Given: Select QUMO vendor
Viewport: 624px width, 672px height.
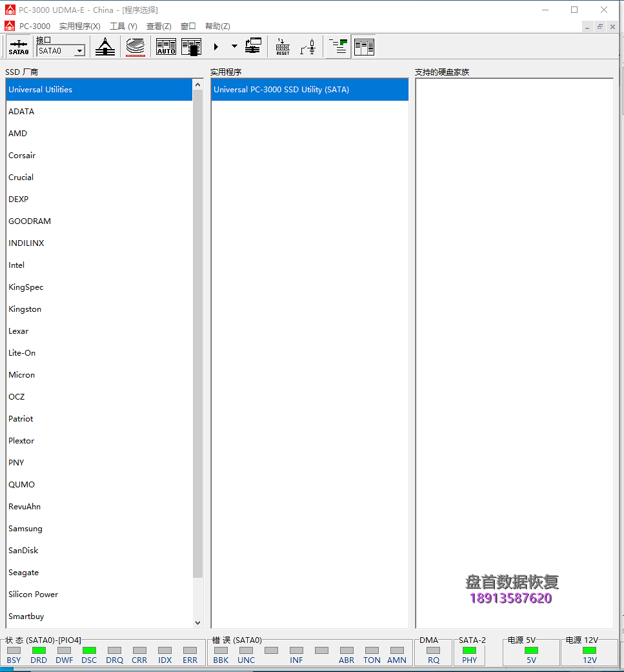Looking at the screenshot, I should [99, 484].
